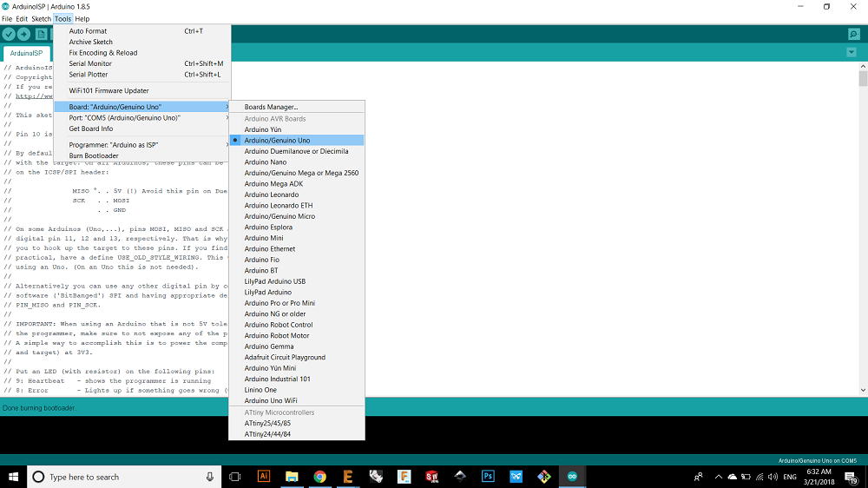Screen dimensions: 868x488
Task: Open the blue butterfly app on taskbar
Action: click(x=516, y=477)
